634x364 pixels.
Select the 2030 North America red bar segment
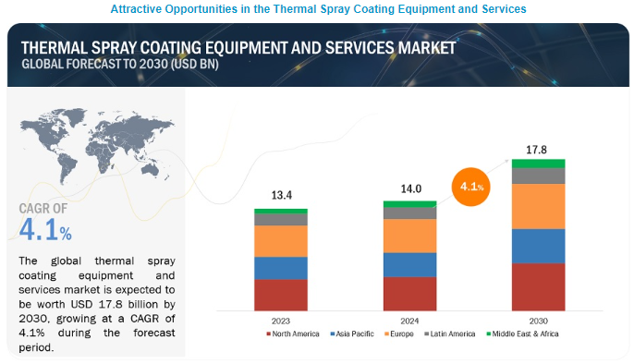(539, 286)
